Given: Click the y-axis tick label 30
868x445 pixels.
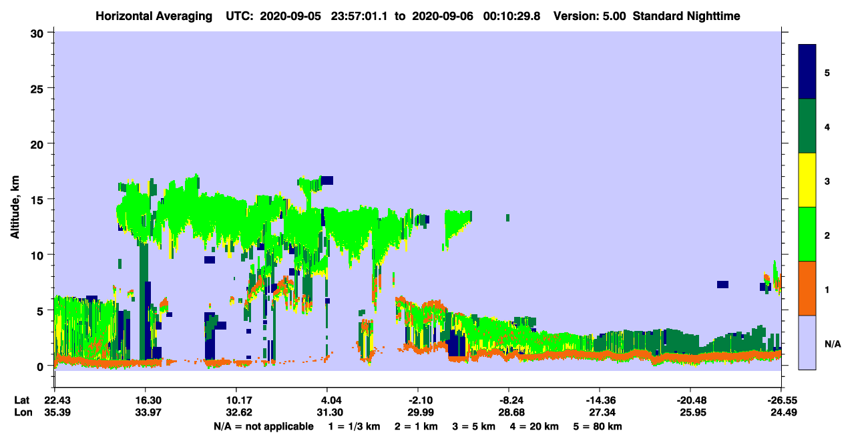Looking at the screenshot, I should [x=39, y=33].
